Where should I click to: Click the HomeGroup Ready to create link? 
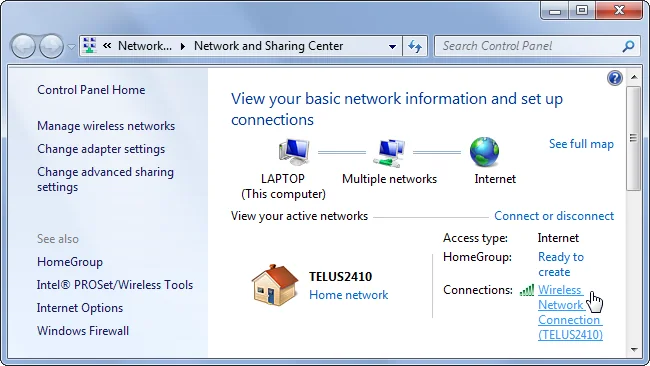pos(561,264)
